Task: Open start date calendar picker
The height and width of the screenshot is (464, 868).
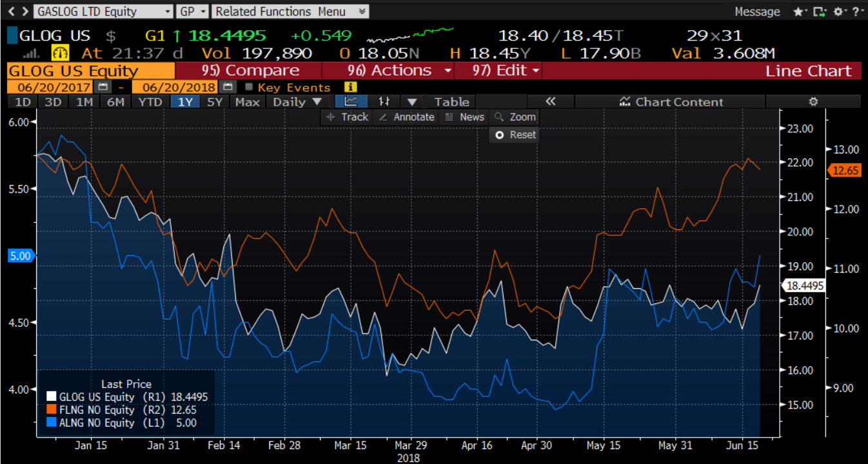Action: click(103, 86)
